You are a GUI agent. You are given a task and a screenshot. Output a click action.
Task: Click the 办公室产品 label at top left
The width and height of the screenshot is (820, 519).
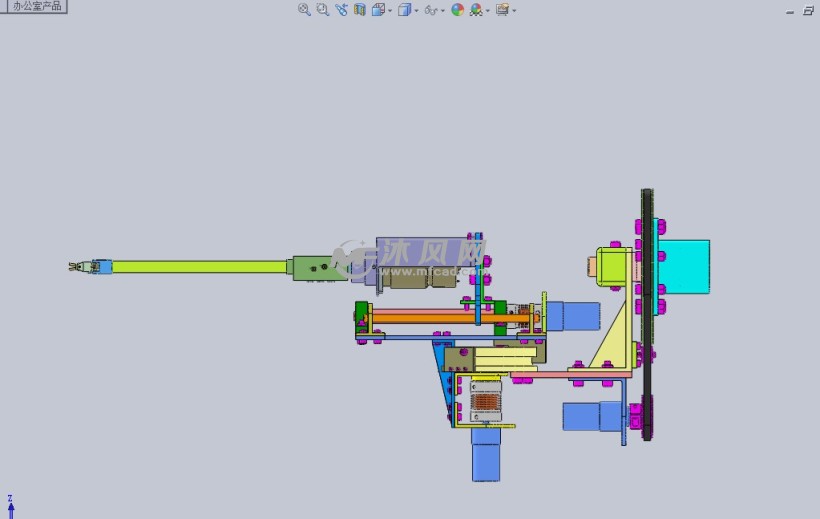36,6
